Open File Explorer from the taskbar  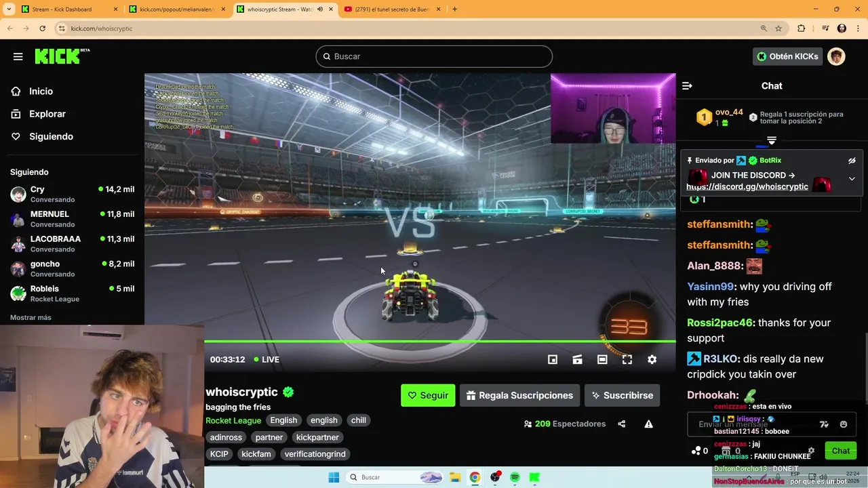tap(455, 478)
